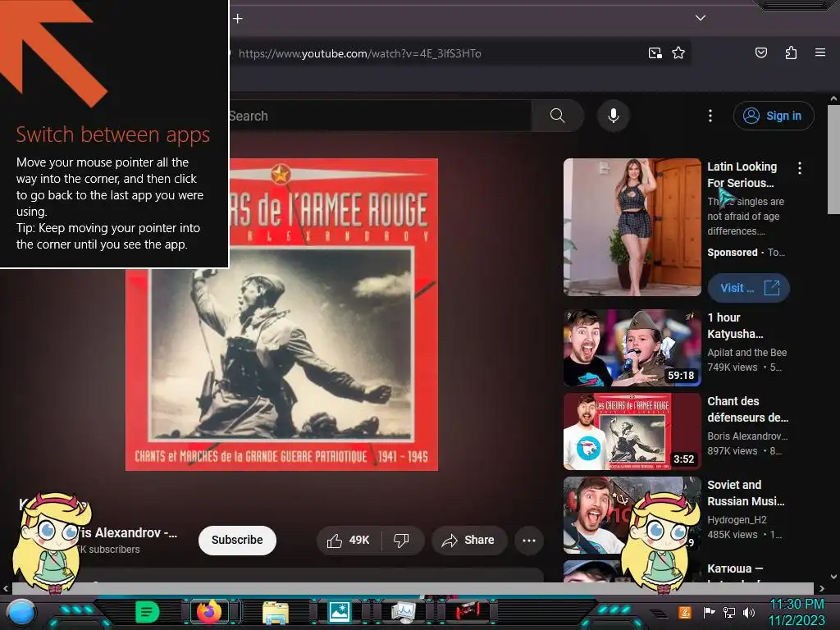The image size is (840, 630).
Task: Click the Visit button on sponsored ad
Action: click(x=748, y=288)
